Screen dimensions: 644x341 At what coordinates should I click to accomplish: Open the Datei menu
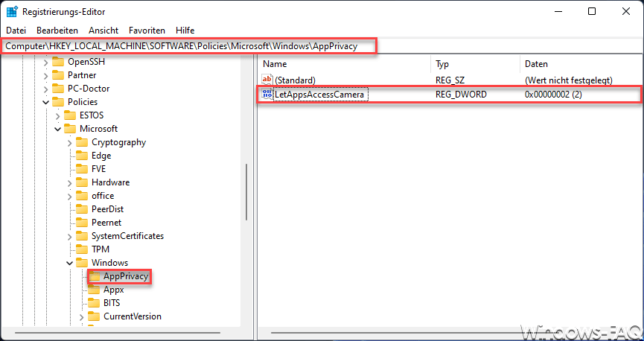[16, 31]
